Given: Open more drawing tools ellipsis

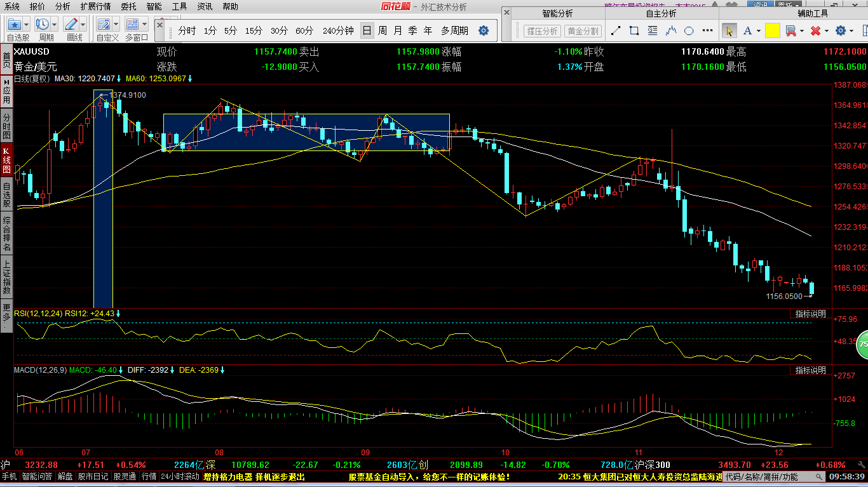Looking at the screenshot, I should point(707,32).
